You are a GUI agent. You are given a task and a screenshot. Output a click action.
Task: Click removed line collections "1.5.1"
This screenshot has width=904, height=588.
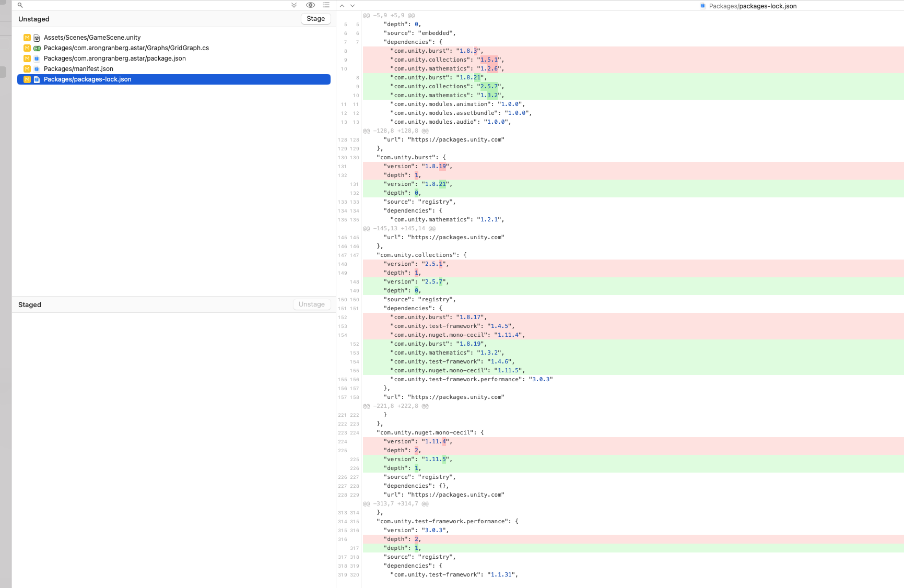[633, 60]
